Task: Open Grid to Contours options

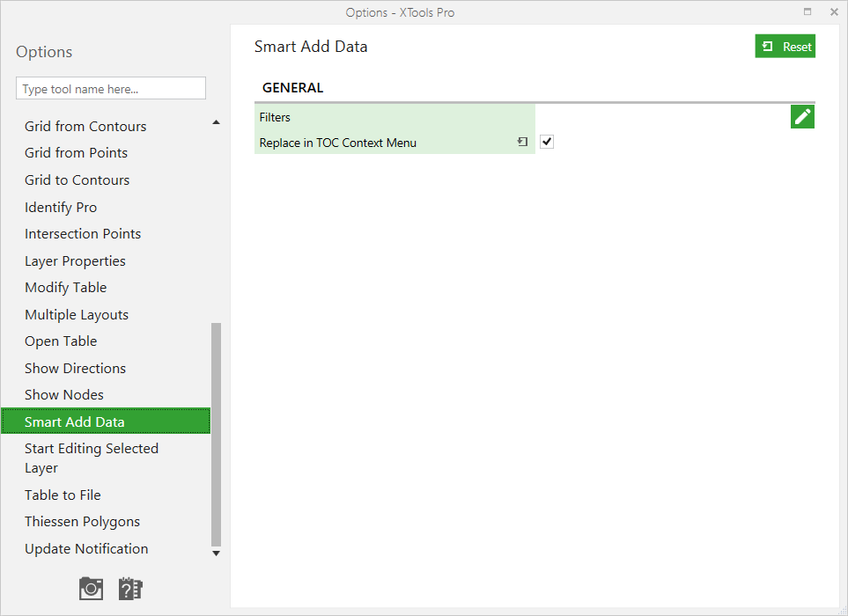Action: [77, 180]
